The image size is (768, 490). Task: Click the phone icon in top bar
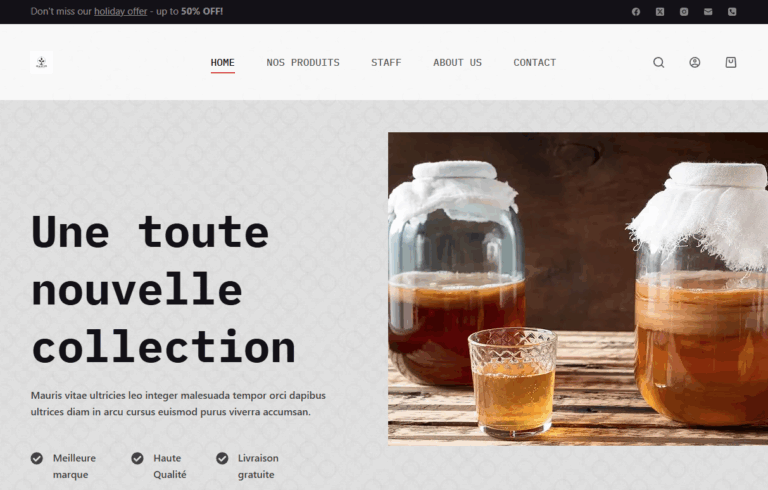732,12
